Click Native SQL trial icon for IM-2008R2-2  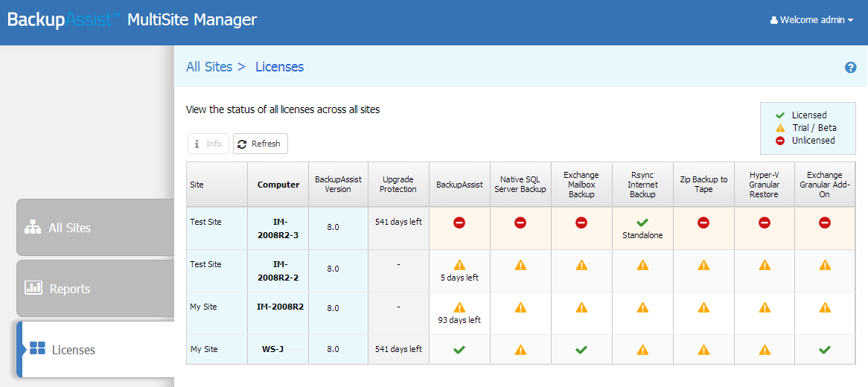pyautogui.click(x=520, y=265)
